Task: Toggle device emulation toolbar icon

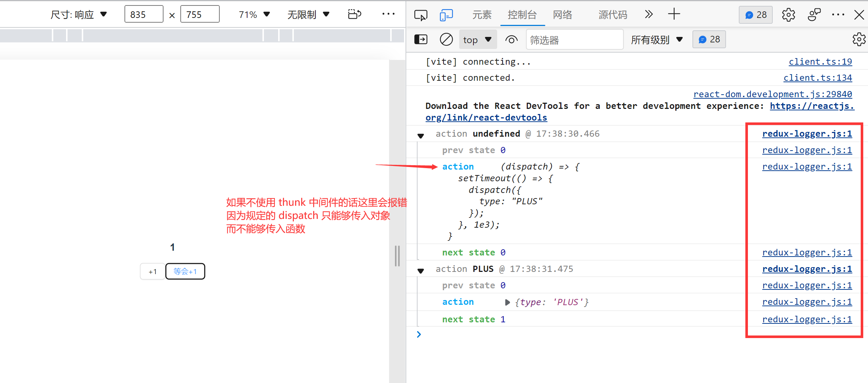Action: pyautogui.click(x=446, y=15)
